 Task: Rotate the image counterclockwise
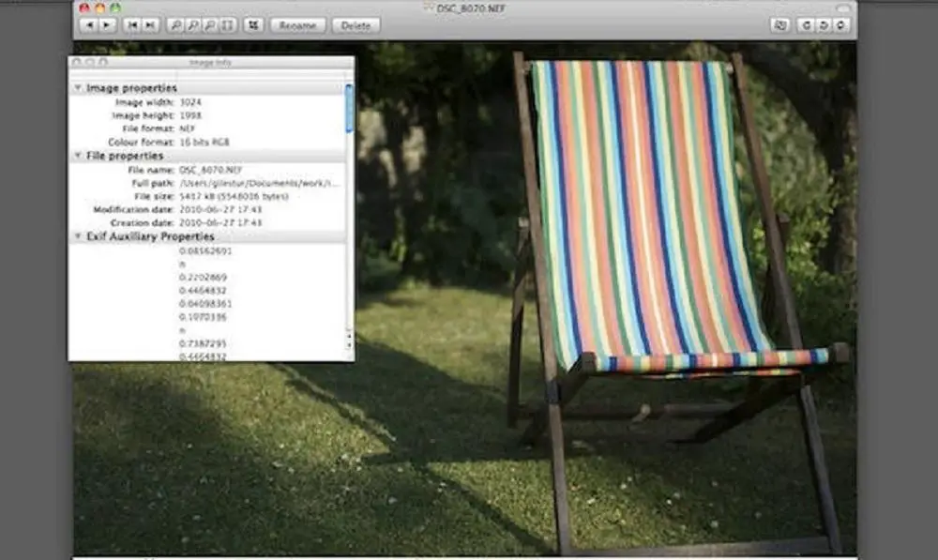point(806,25)
